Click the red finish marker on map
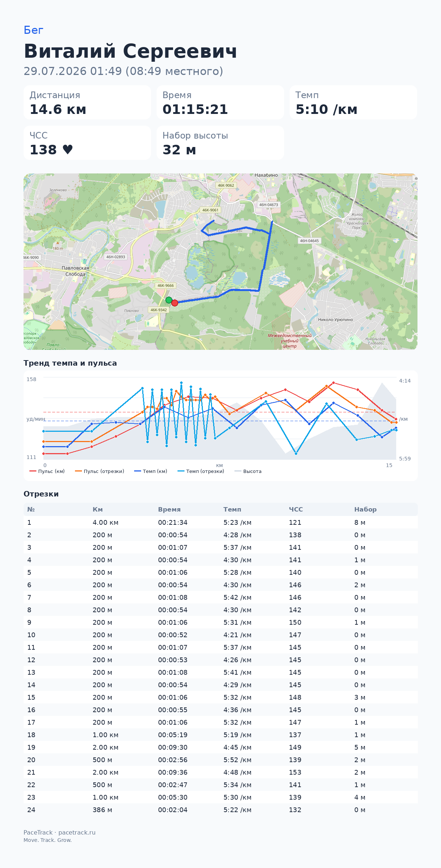441x868 pixels. [175, 303]
